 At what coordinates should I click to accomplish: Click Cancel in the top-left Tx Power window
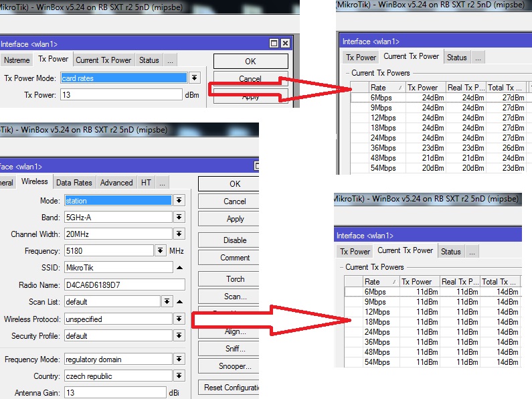(250, 78)
